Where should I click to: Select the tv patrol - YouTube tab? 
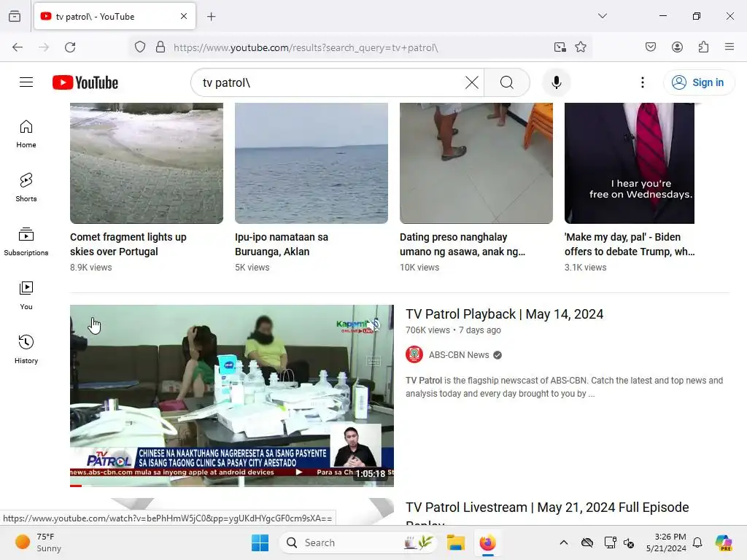coord(115,16)
